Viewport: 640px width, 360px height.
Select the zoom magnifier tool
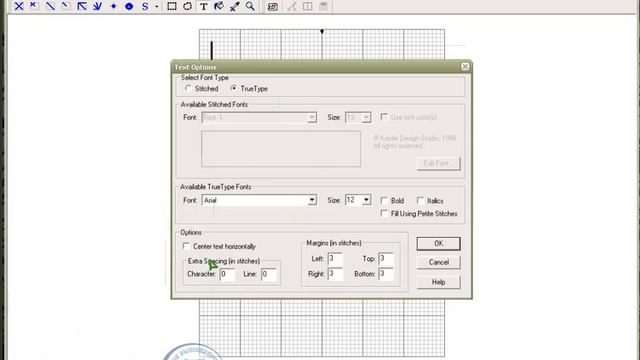pyautogui.click(x=250, y=6)
